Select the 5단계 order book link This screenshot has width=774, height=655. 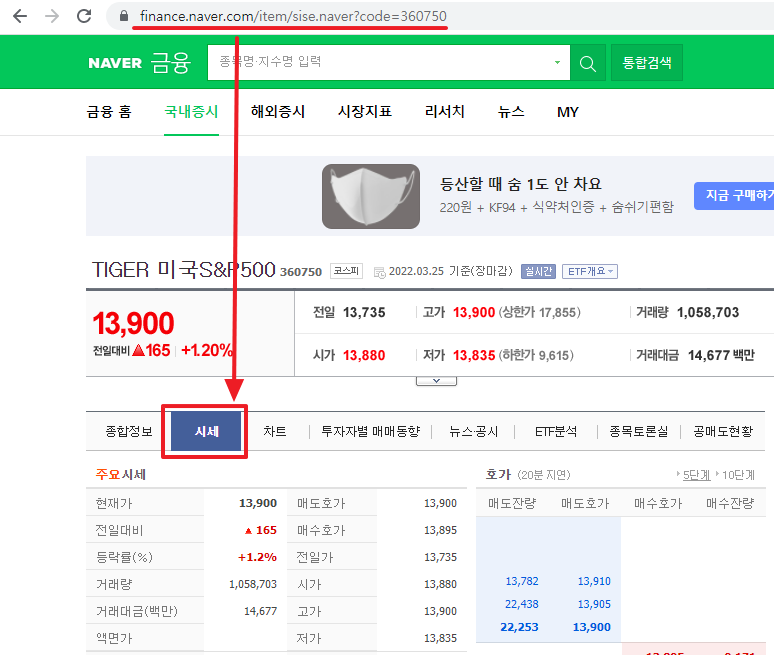696,475
